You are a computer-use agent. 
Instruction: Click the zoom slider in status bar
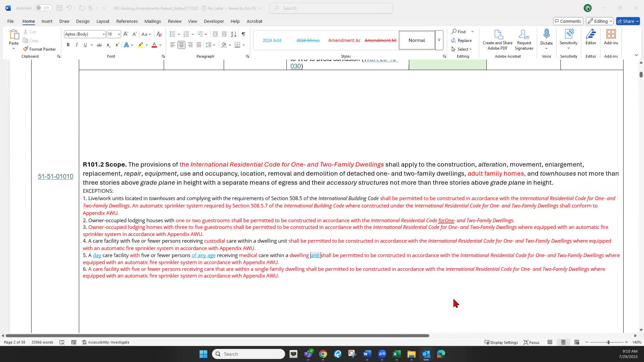pyautogui.click(x=608, y=342)
